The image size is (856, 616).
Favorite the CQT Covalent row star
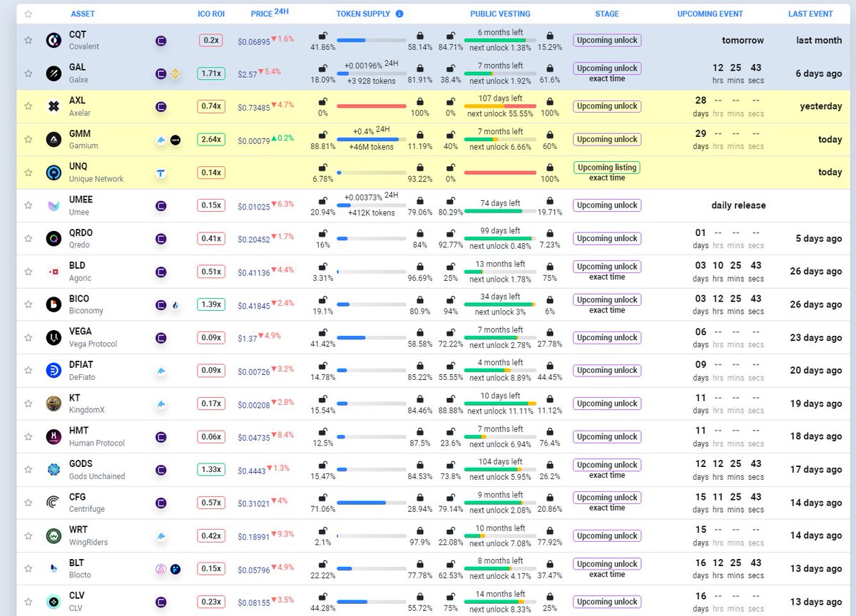pyautogui.click(x=29, y=41)
